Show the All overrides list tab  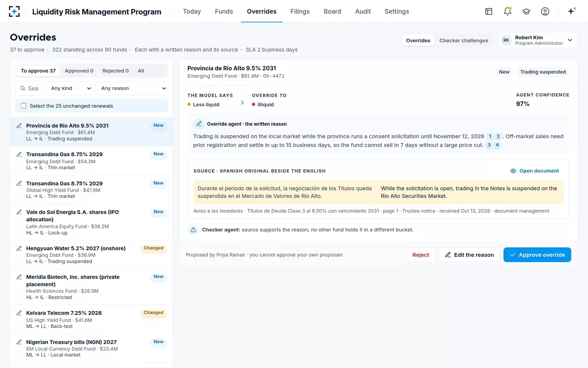coord(141,71)
